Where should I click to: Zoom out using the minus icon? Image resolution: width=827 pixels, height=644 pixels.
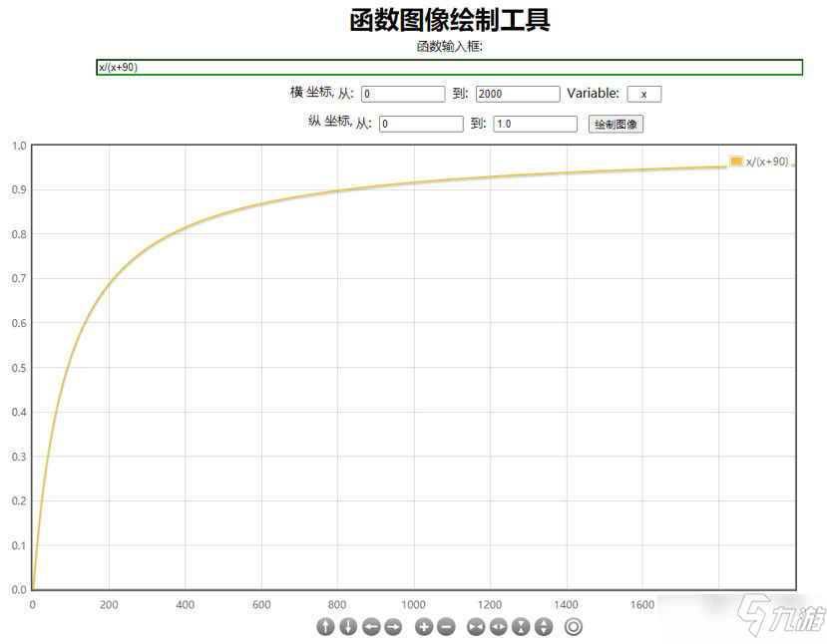[446, 627]
